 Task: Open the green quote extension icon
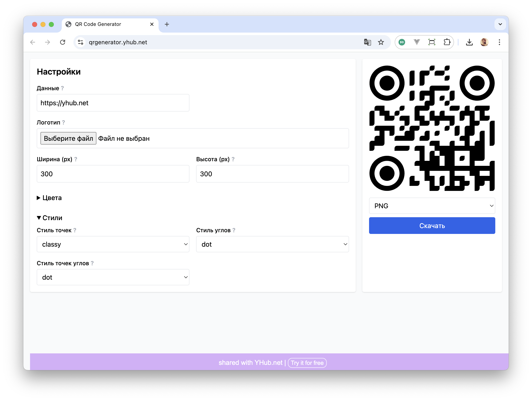[x=402, y=42]
